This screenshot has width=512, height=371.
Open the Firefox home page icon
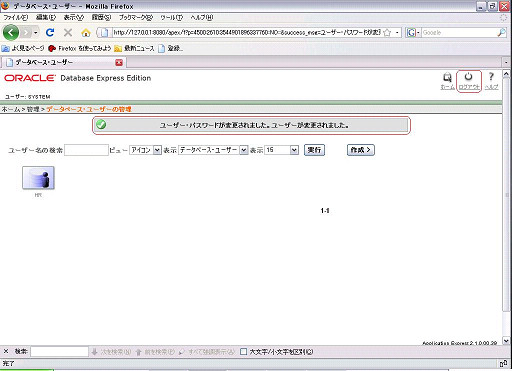(86, 33)
